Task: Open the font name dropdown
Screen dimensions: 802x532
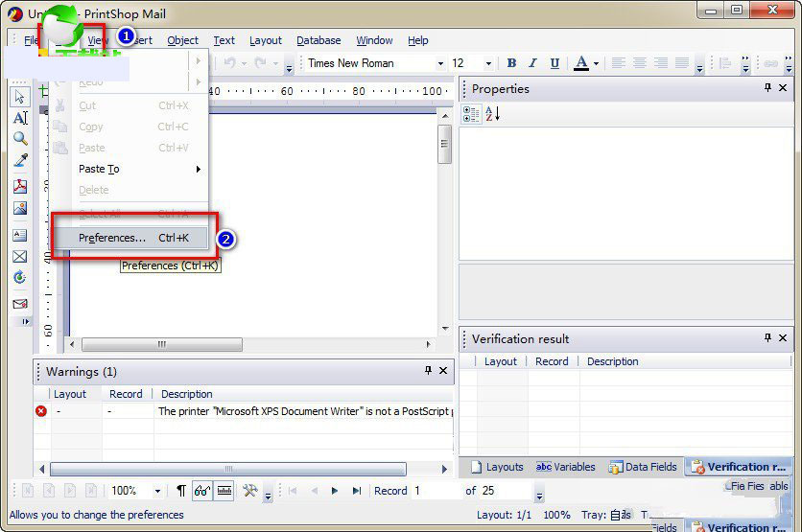Action: click(x=440, y=63)
